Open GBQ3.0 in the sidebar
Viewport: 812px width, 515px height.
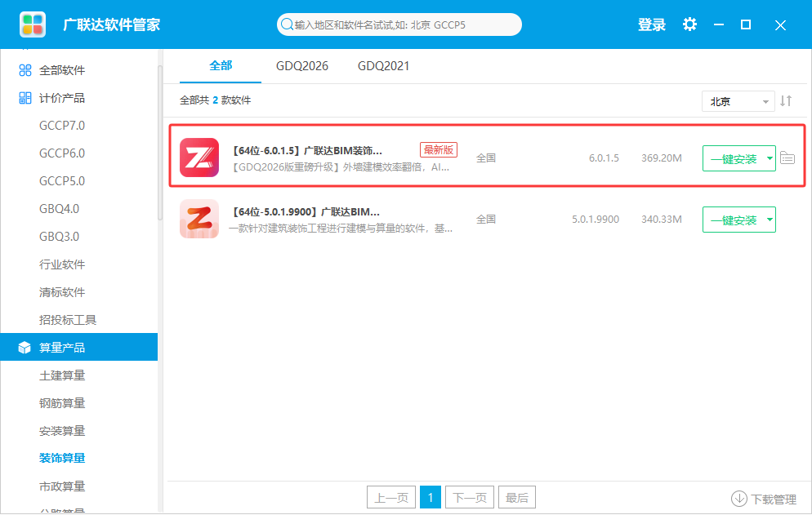point(59,237)
